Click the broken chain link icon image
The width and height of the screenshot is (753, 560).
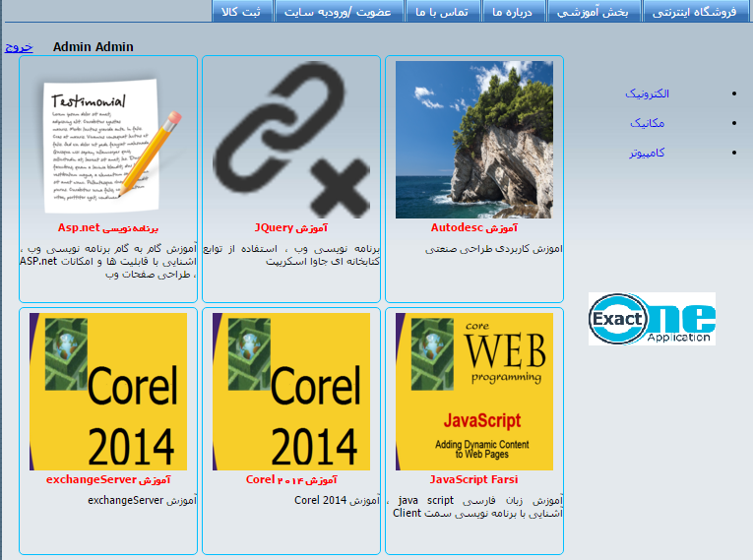click(291, 140)
